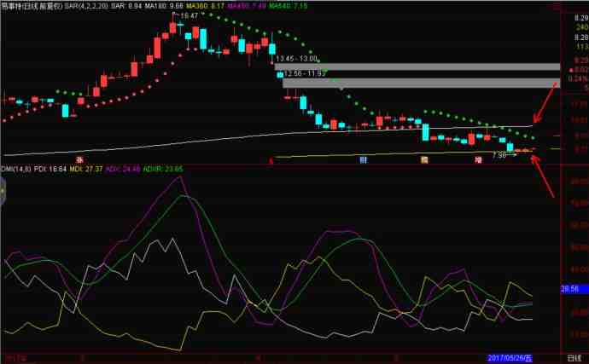Click the red marker icon below rising candles
The image size is (589, 364).
79,160
